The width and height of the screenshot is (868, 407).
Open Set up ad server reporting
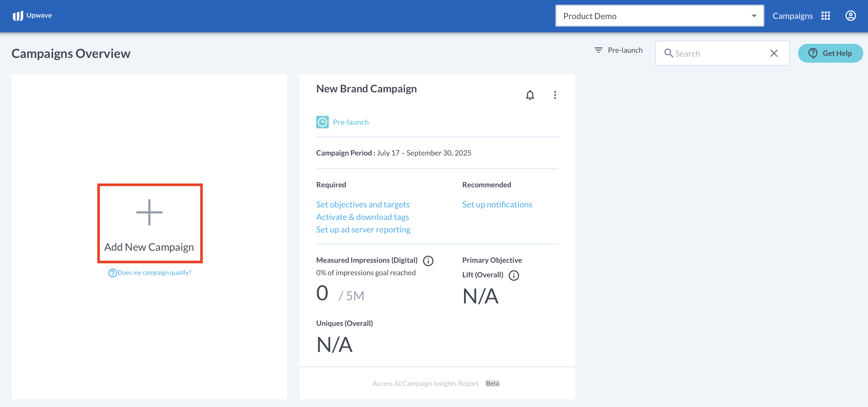(363, 230)
